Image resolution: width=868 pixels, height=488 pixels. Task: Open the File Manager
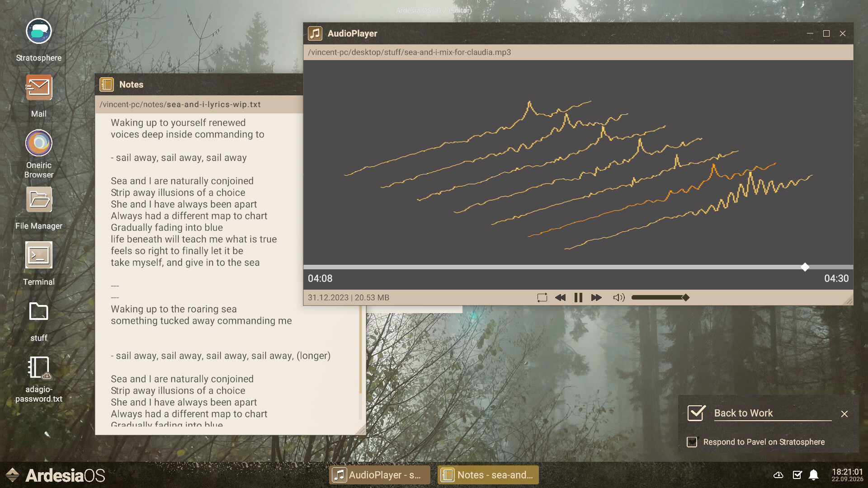click(x=38, y=199)
